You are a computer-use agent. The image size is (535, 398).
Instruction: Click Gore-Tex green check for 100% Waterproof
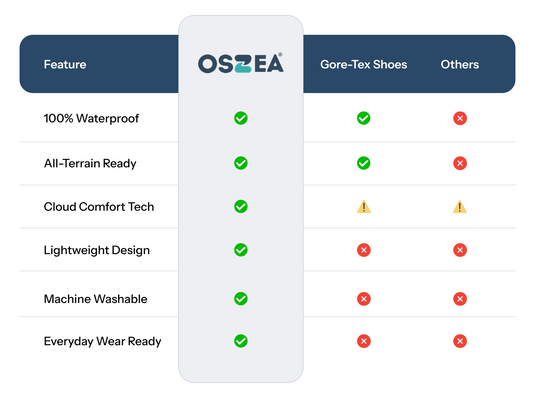click(364, 118)
